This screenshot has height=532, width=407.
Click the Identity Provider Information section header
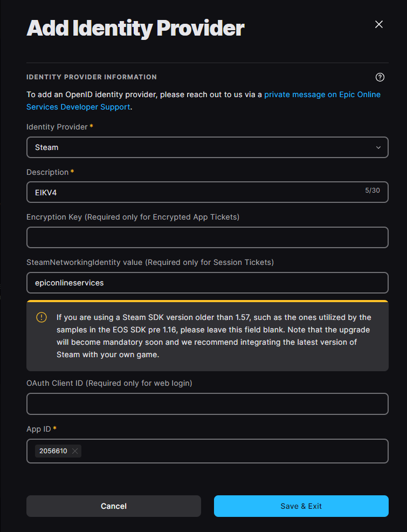(x=92, y=77)
